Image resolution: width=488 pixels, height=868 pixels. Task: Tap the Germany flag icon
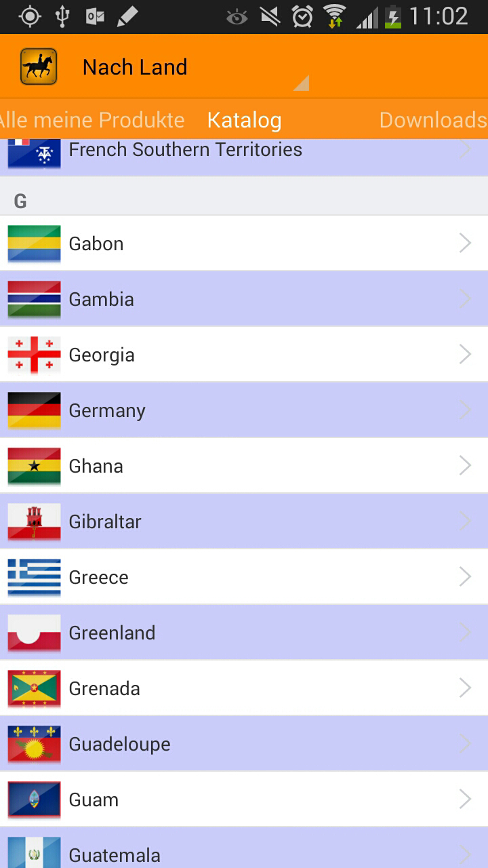(x=34, y=410)
